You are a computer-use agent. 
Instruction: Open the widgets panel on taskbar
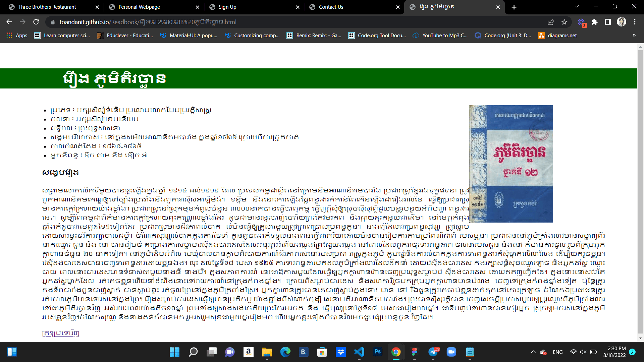pos(12,352)
